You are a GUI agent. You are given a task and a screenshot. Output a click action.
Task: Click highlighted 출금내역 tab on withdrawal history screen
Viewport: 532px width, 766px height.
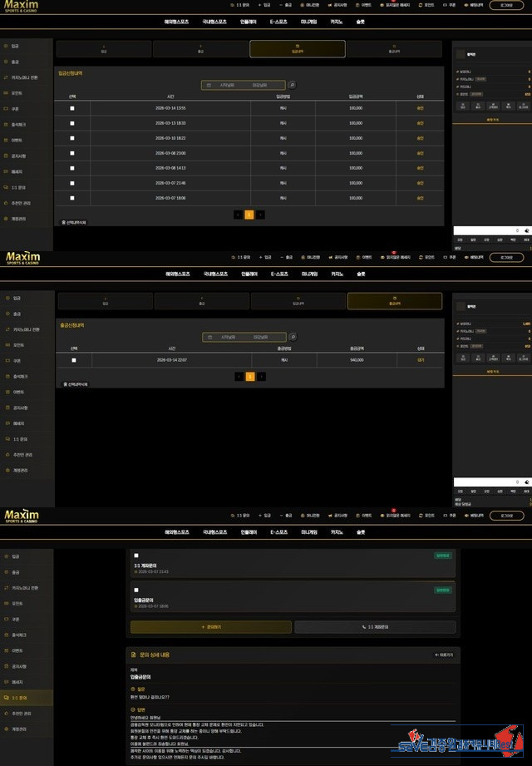point(395,301)
